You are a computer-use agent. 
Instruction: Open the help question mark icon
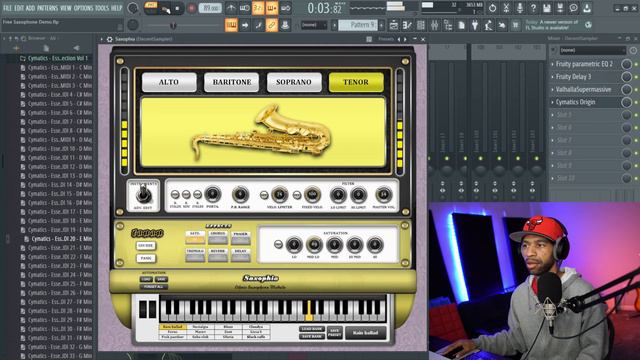click(x=533, y=8)
